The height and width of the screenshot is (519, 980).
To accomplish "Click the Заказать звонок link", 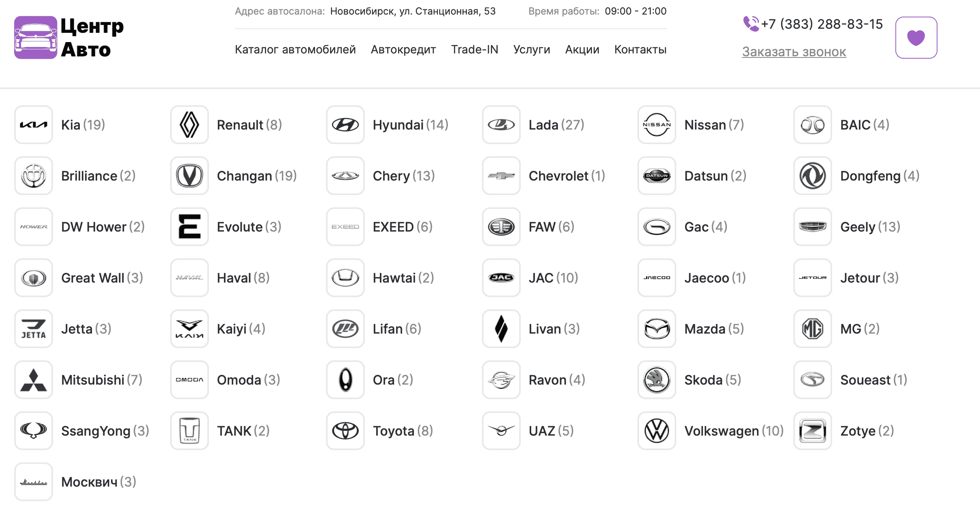I will coord(794,52).
